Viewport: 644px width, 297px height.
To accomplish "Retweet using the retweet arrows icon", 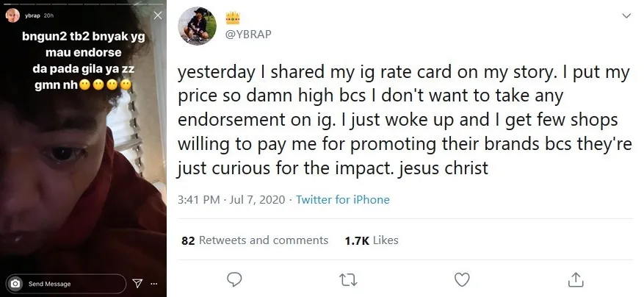I will (348, 280).
